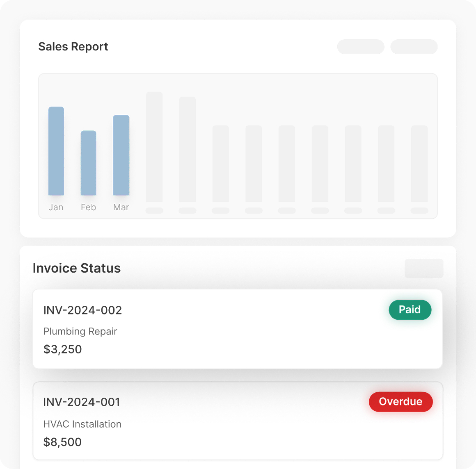Click the green Paid status badge

[x=410, y=310]
